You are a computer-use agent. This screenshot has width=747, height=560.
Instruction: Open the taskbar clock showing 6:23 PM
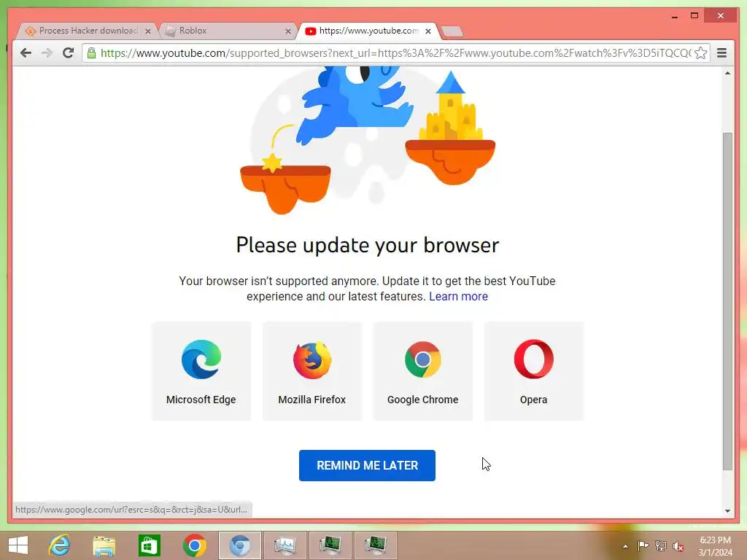[x=715, y=546]
